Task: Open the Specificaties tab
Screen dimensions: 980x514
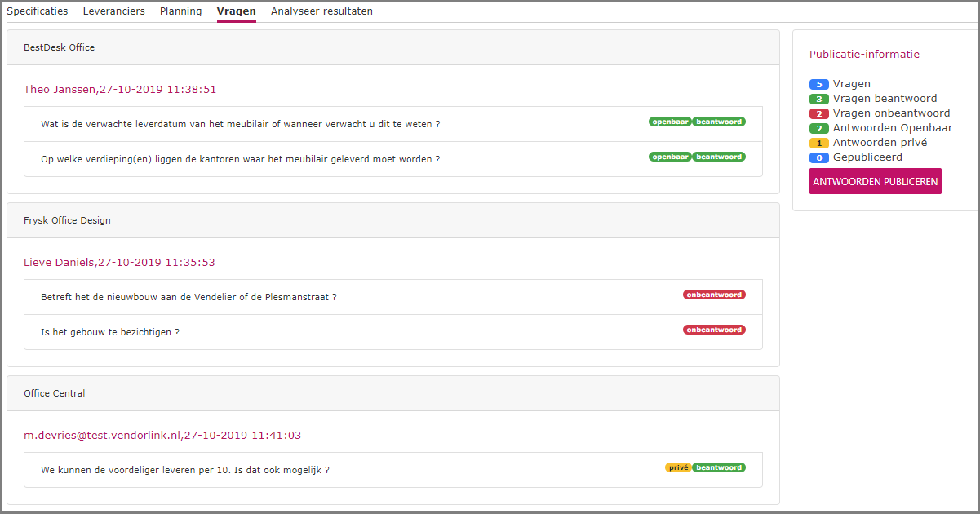Action: pyautogui.click(x=38, y=11)
